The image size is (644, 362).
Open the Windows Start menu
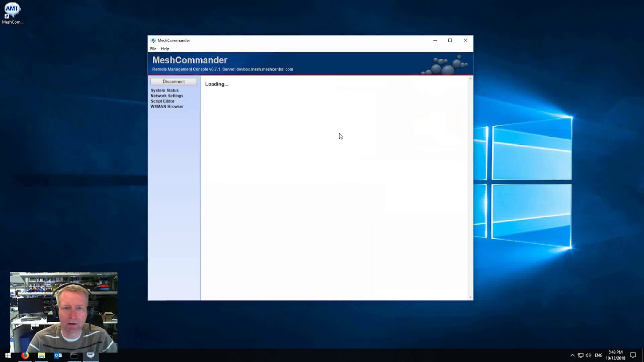pos(8,355)
